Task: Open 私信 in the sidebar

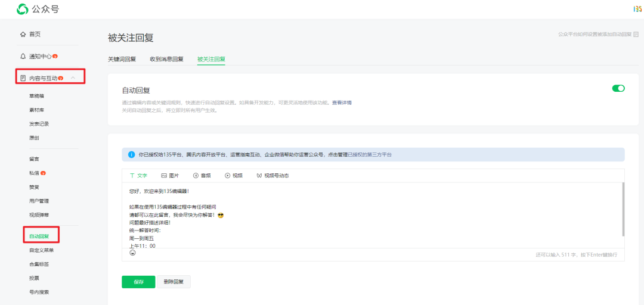Action: click(34, 173)
